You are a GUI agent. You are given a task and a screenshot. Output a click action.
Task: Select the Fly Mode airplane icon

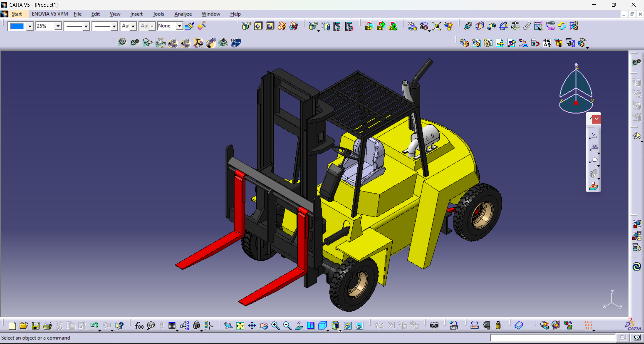pyautogui.click(x=228, y=326)
